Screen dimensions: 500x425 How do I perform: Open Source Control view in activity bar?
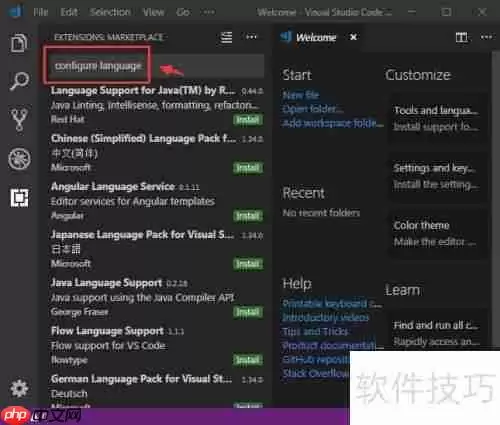point(19,119)
